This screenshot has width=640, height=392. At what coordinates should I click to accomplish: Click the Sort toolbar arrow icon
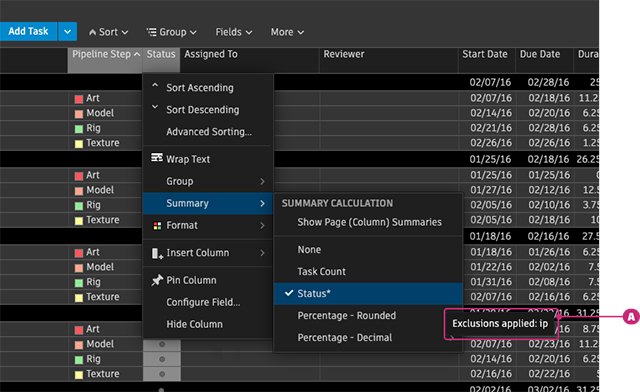(93, 32)
